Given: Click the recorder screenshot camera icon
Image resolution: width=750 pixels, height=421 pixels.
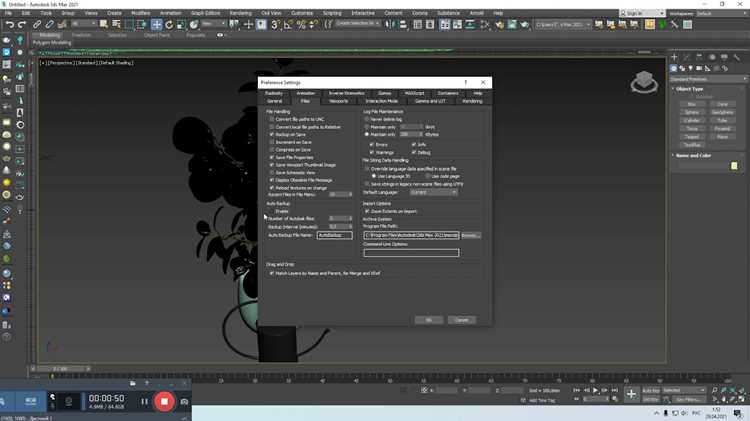Looking at the screenshot, I should pyautogui.click(x=184, y=402).
